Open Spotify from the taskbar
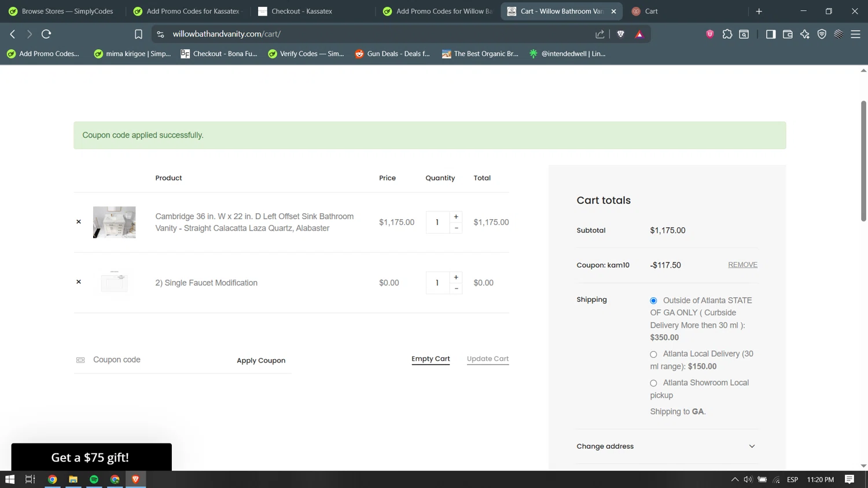The image size is (868, 488). point(94,479)
